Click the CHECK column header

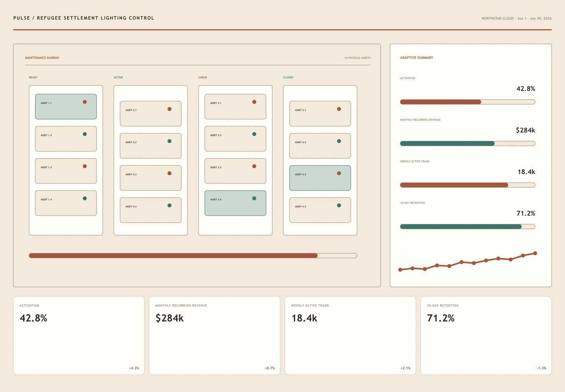pyautogui.click(x=203, y=78)
